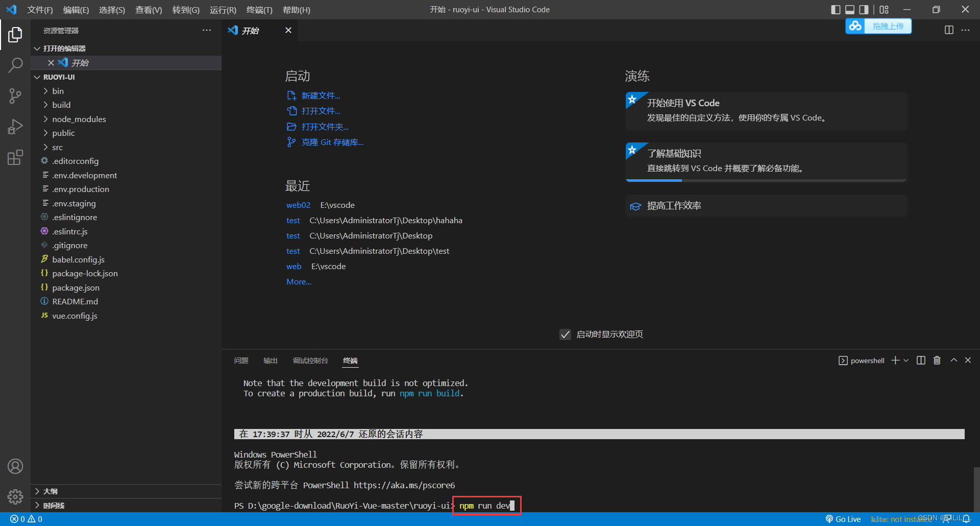980x526 pixels.
Task: Click the errors and warnings status indicator
Action: pyautogui.click(x=27, y=519)
